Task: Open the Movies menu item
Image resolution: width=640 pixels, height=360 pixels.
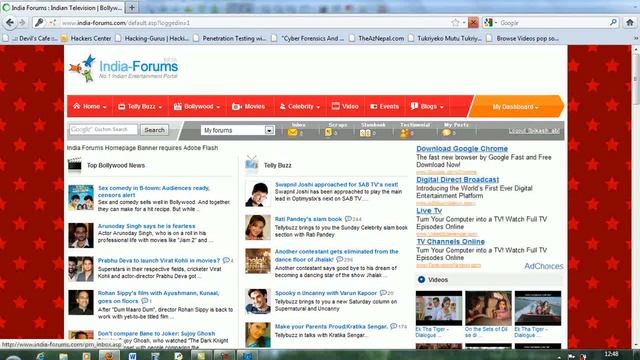Action: (x=249, y=107)
